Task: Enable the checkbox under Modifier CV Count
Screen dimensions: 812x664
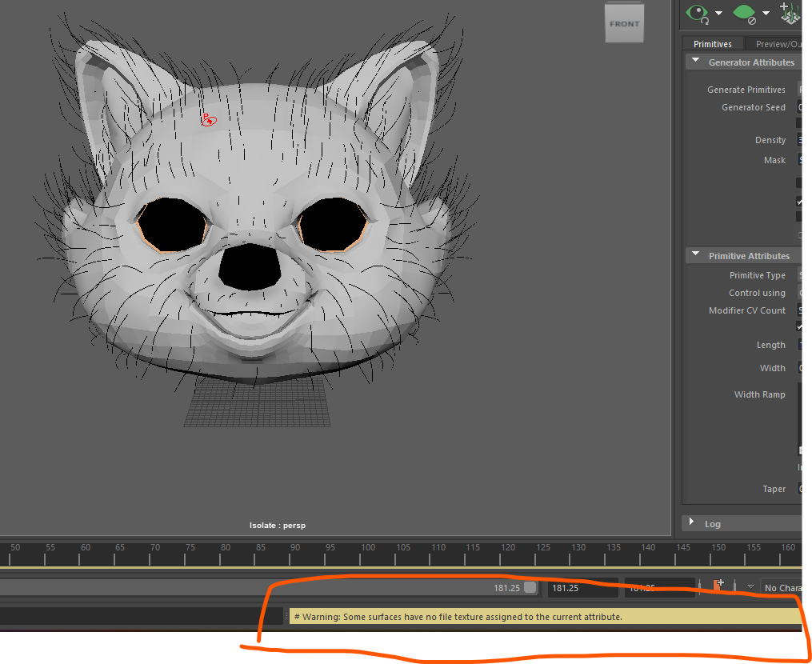Action: point(800,326)
